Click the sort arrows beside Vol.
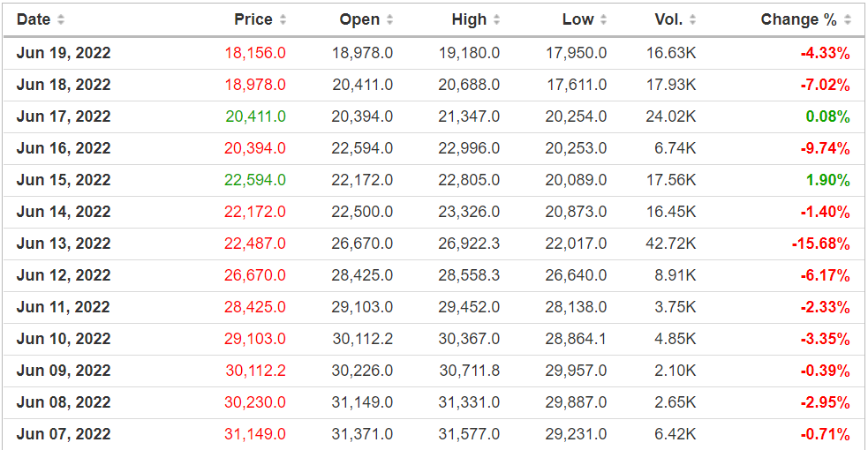Image resolution: width=868 pixels, height=450 pixels. coord(692,20)
